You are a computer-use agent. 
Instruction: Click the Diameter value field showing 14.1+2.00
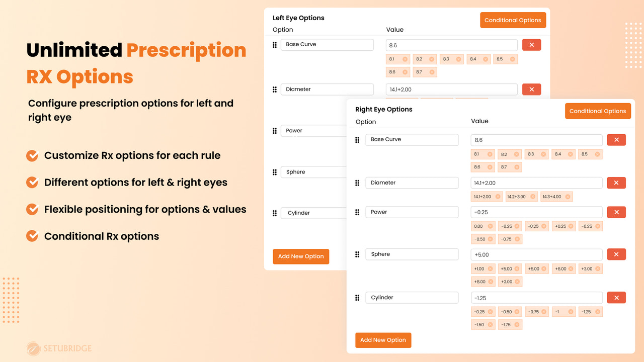[536, 183]
